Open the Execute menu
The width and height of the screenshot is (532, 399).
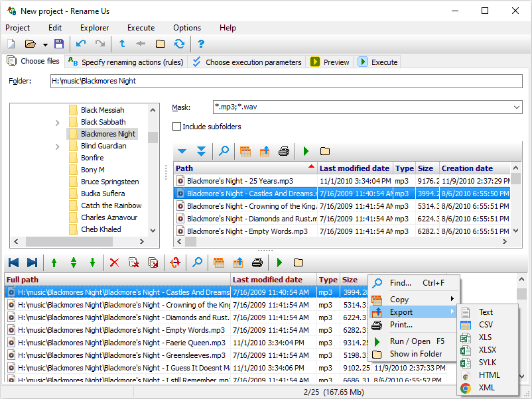click(141, 28)
